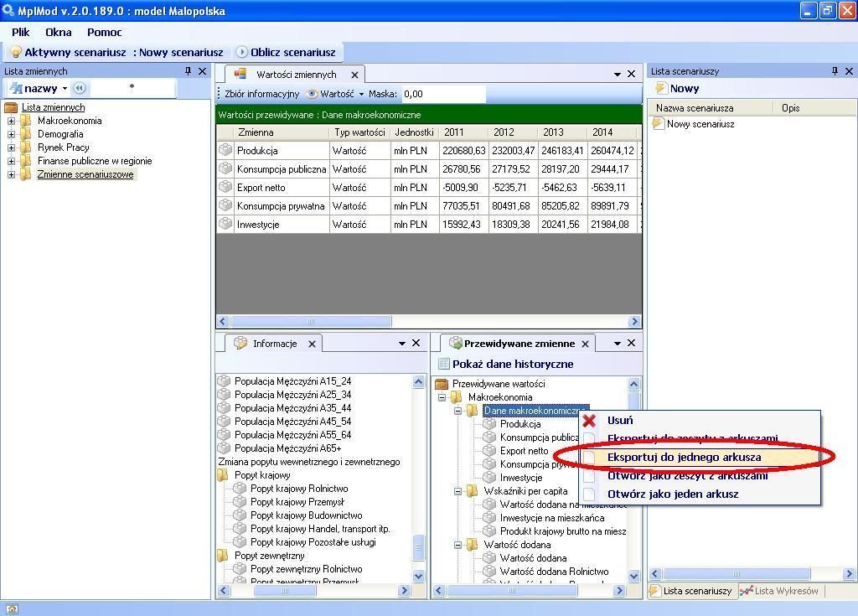The image size is (858, 616).
Task: Click the Oblicz scenariusz button
Action: (x=287, y=52)
